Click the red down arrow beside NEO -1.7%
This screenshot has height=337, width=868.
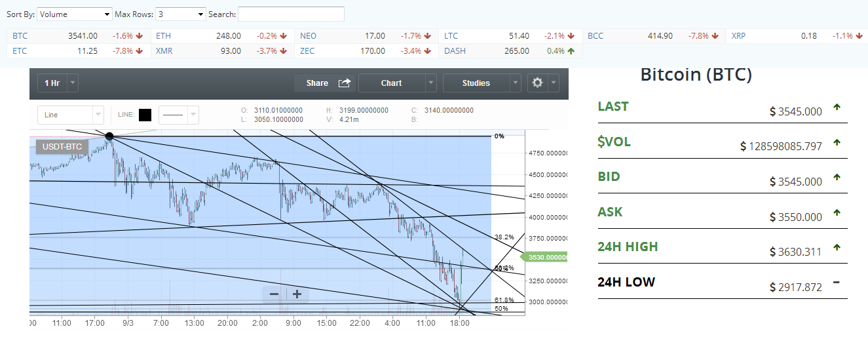[x=427, y=36]
